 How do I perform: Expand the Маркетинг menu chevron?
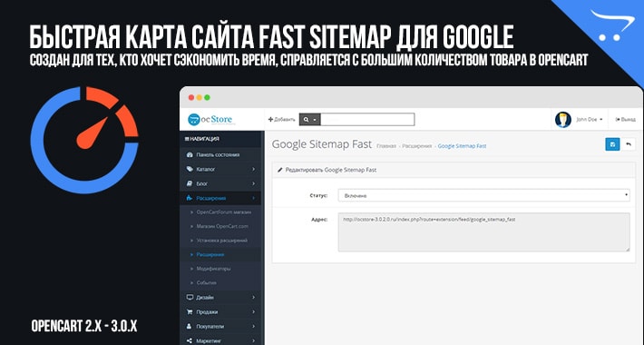[253, 340]
